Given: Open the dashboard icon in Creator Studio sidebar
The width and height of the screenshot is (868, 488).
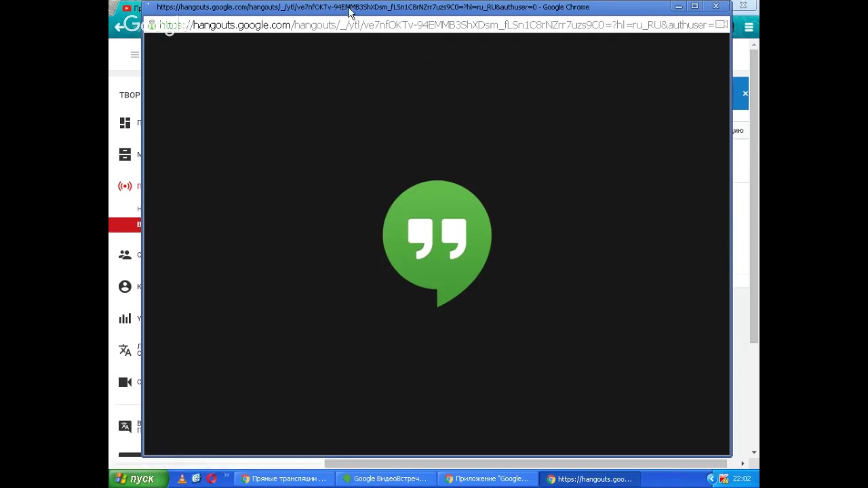Looking at the screenshot, I should 125,123.
